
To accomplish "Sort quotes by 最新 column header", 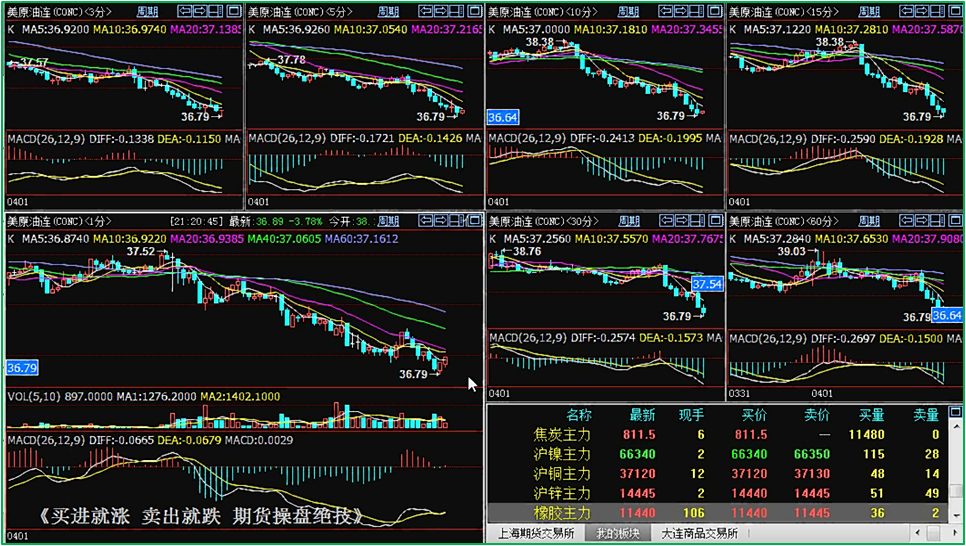I will (x=642, y=414).
